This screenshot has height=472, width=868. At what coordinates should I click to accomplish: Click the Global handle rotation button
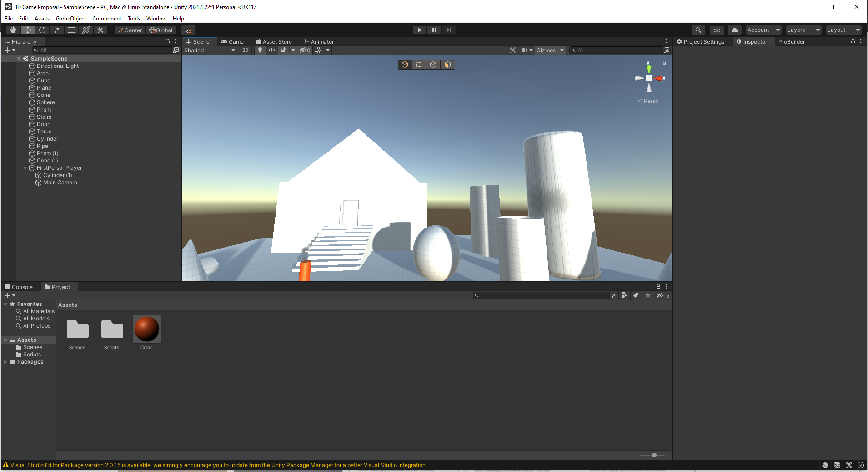tap(161, 30)
